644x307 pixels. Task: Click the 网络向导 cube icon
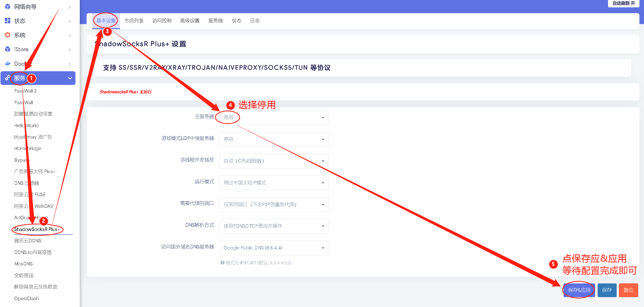[8, 7]
